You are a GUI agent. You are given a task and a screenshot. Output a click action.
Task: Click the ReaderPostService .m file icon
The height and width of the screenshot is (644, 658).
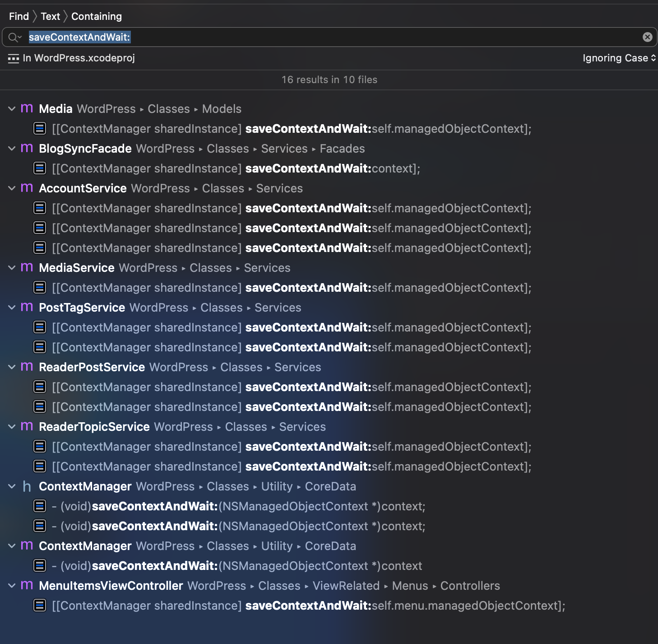point(27,367)
